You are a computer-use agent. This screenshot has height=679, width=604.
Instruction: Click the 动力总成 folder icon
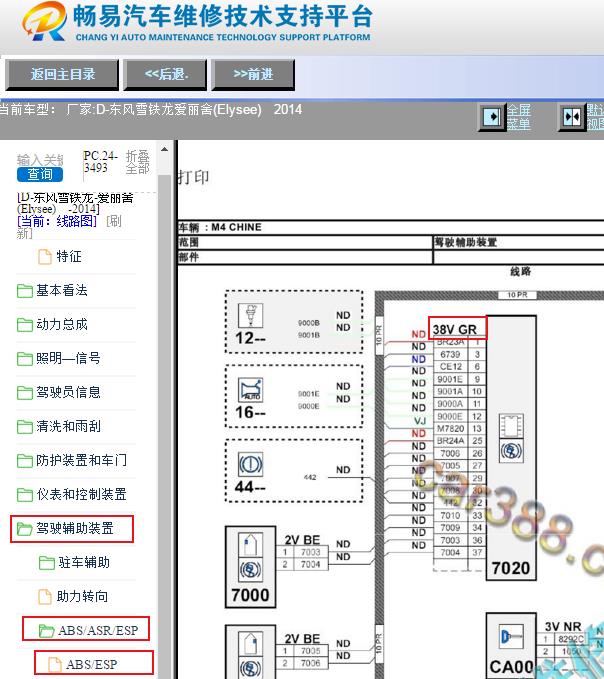coord(25,325)
